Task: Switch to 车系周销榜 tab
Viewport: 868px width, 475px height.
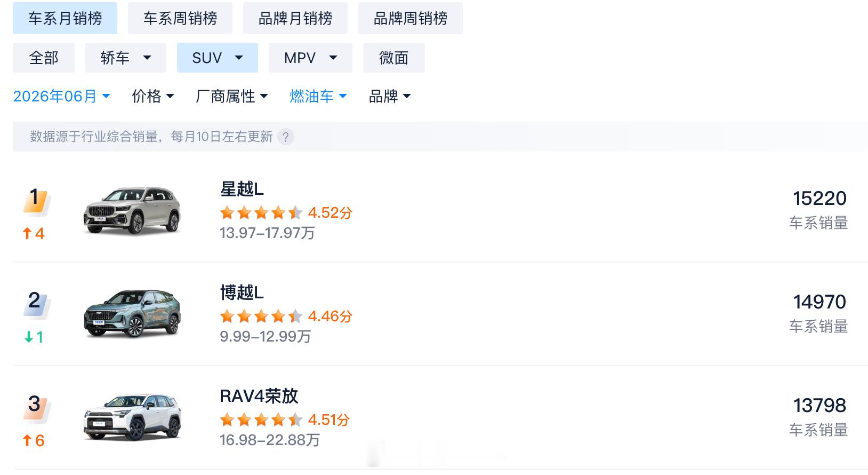Action: [x=180, y=18]
